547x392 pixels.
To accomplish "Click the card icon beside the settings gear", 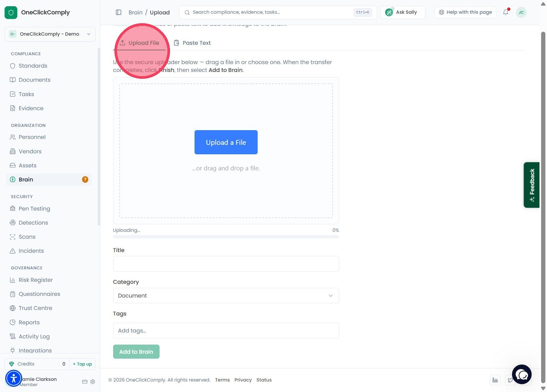I will pyautogui.click(x=85, y=382).
